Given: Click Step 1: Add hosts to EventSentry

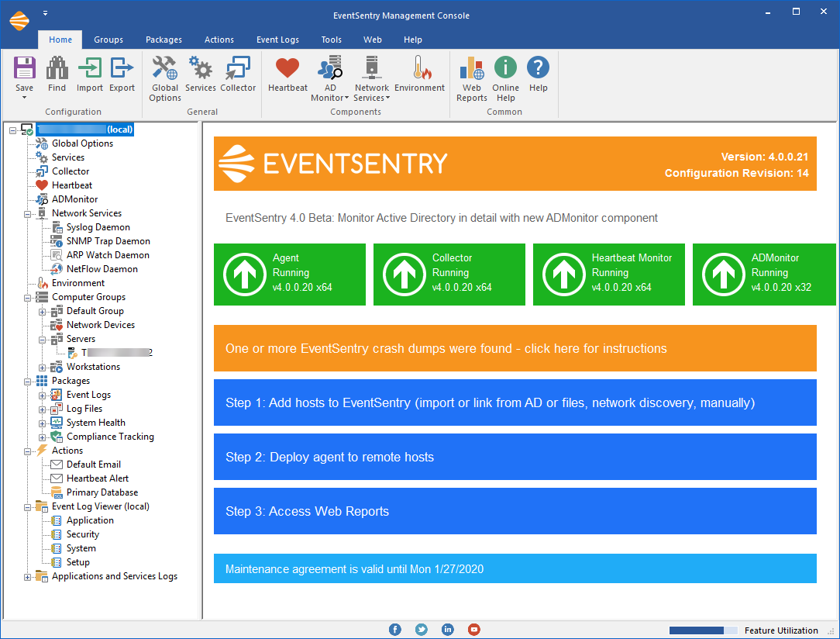Looking at the screenshot, I should pos(515,402).
